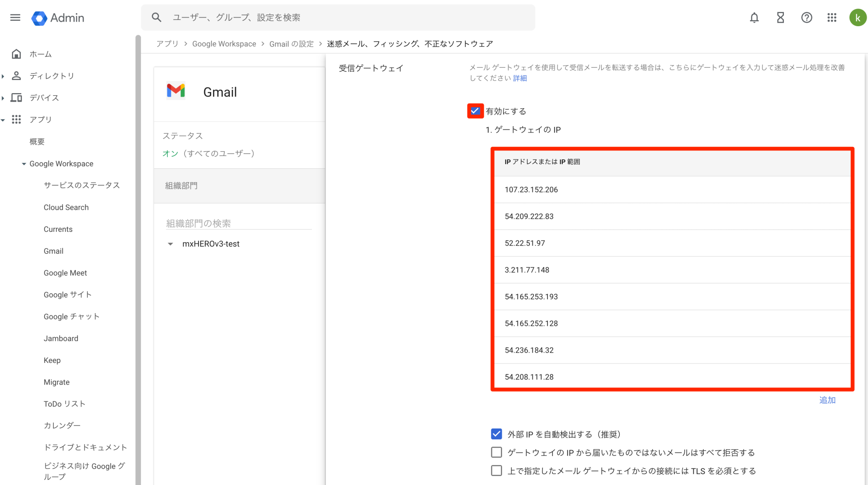Select Google Meet in the sidebar
Image resolution: width=868 pixels, height=485 pixels.
tap(65, 273)
